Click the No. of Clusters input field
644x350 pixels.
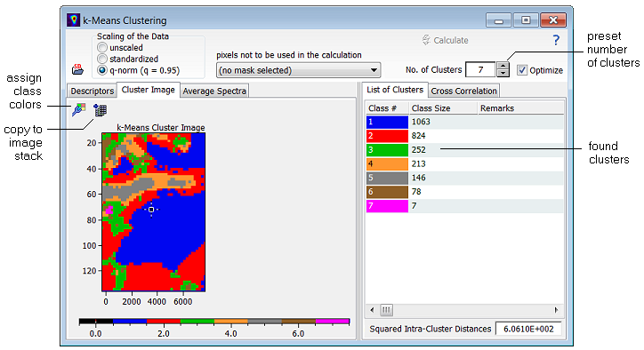(x=480, y=70)
